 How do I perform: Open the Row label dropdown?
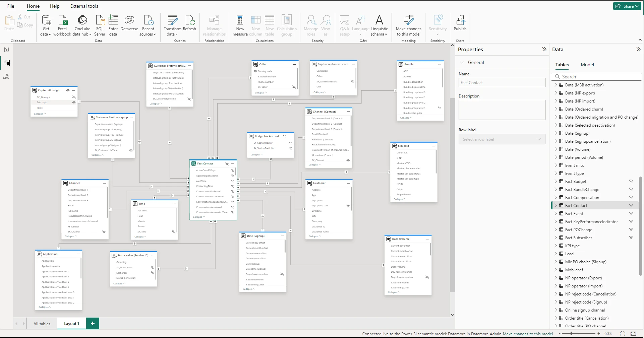[502, 139]
